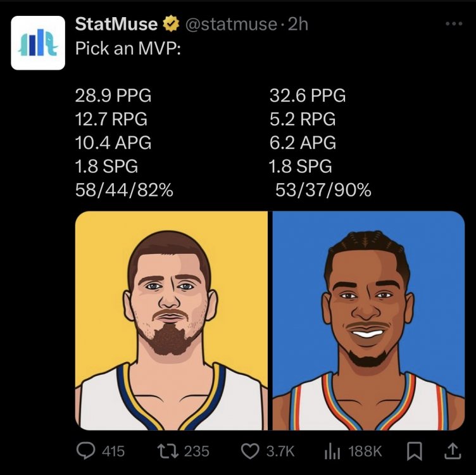Open the @statmuse handle link
The height and width of the screenshot is (475, 476).
[230, 25]
